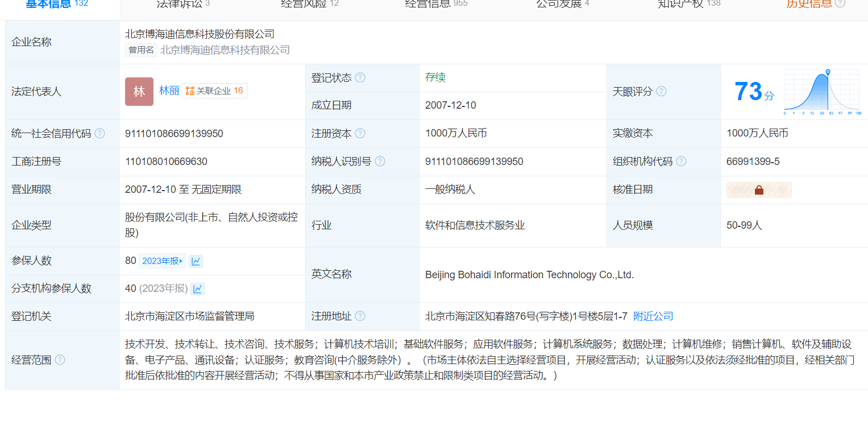This screenshot has width=868, height=421.
Task: Expand the 2023年报 selector for 参保人数
Action: coord(163,261)
